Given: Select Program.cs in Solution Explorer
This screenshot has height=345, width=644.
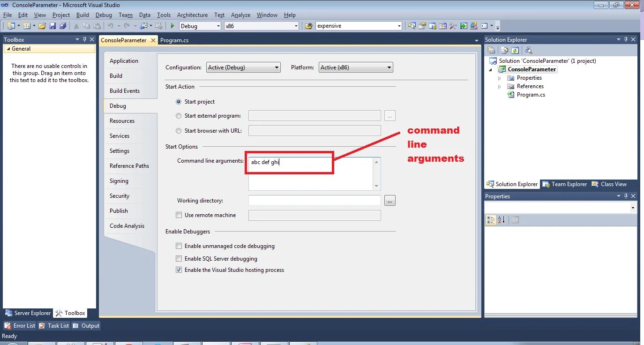Looking at the screenshot, I should [531, 95].
